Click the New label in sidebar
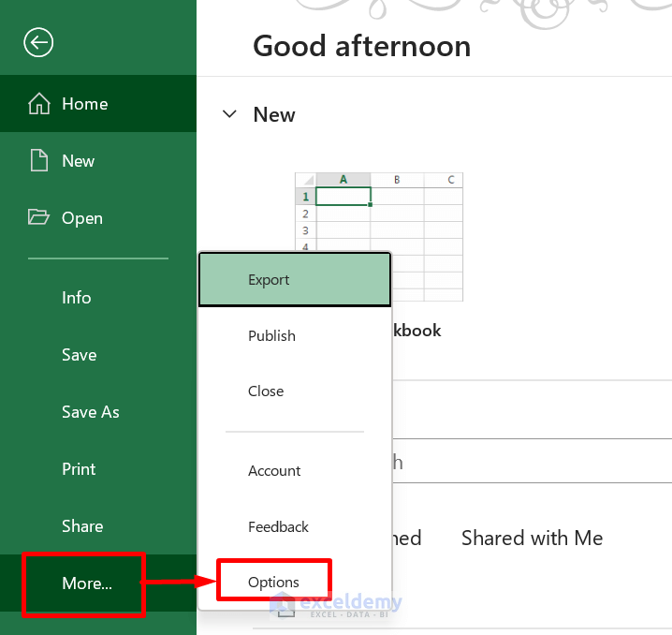This screenshot has width=672, height=635. click(x=78, y=161)
